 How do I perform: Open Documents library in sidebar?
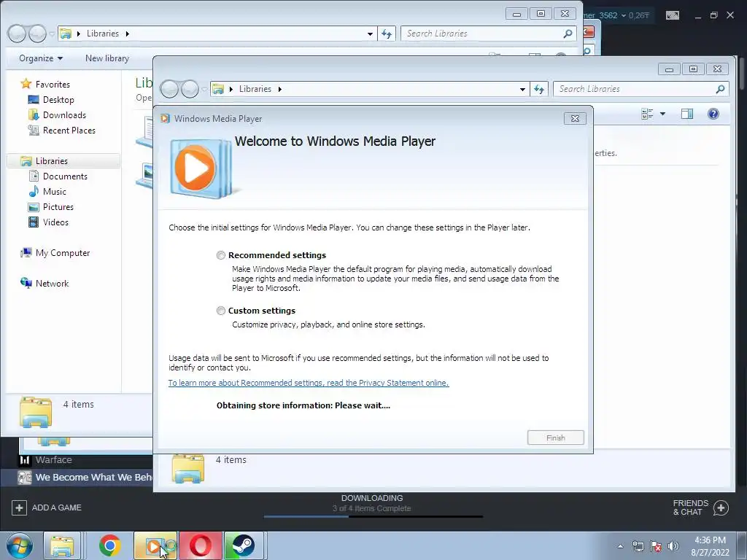pos(65,176)
